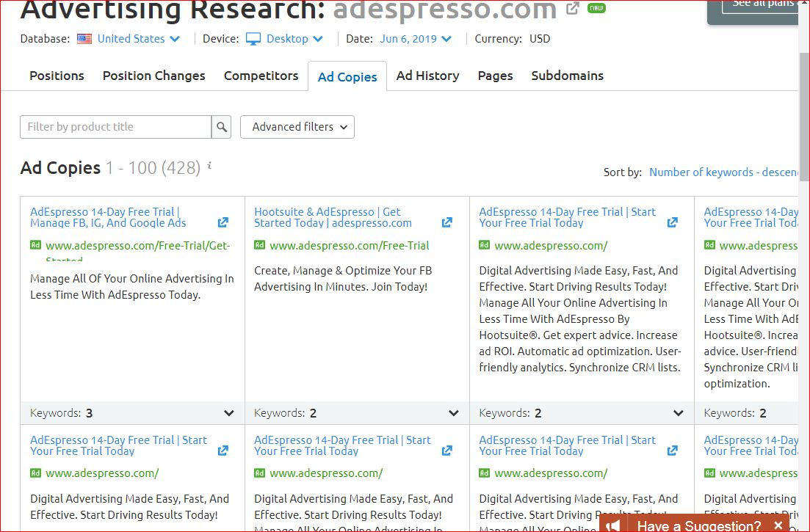
Task: Open adespresso.com external link icon in title
Action: click(572, 8)
